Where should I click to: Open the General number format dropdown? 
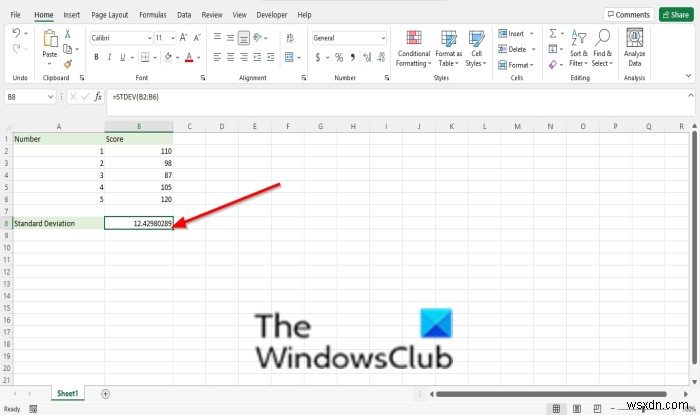click(x=383, y=38)
